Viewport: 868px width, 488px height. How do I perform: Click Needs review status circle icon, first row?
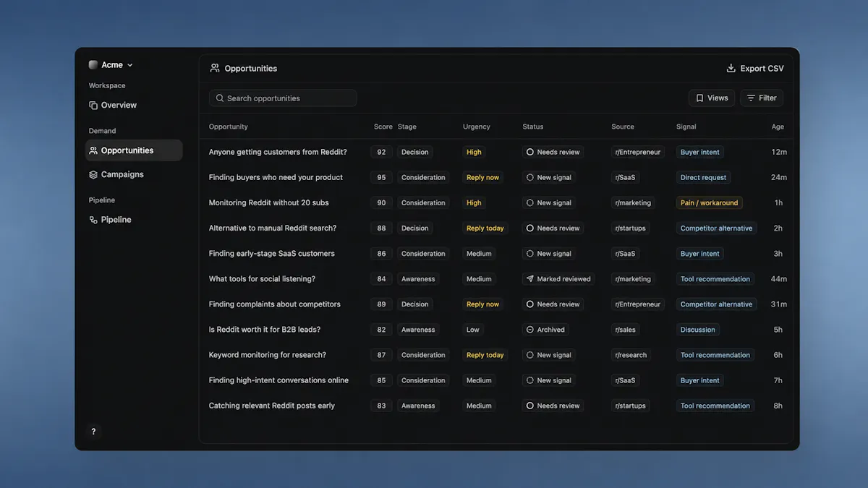tap(530, 152)
